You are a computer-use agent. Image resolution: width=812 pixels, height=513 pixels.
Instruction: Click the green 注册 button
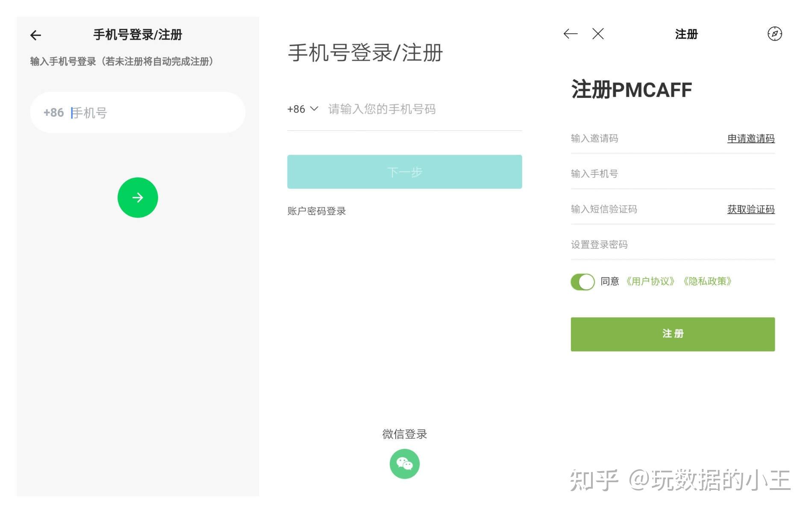point(673,334)
